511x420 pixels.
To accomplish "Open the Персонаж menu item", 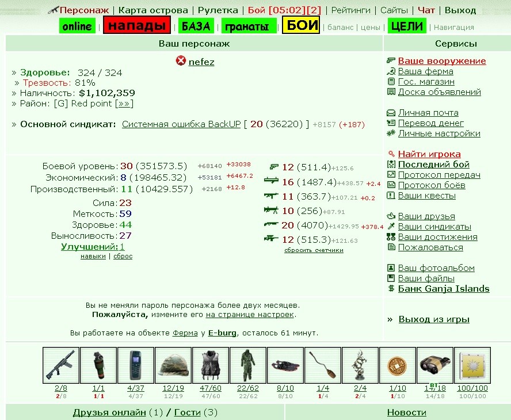I will tap(84, 10).
